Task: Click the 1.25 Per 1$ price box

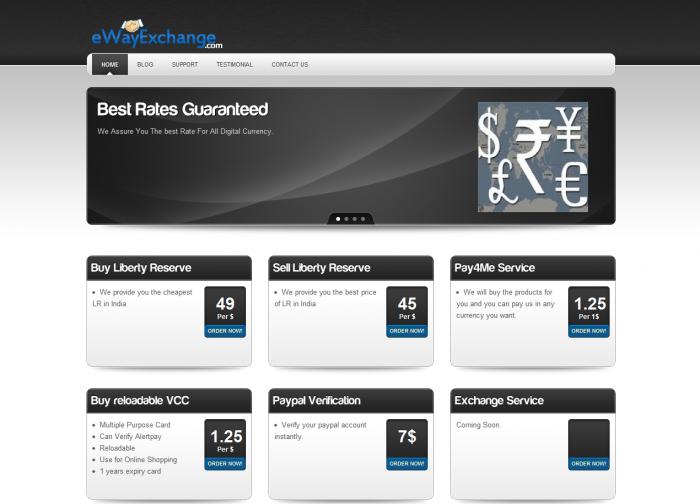Action: coord(589,307)
